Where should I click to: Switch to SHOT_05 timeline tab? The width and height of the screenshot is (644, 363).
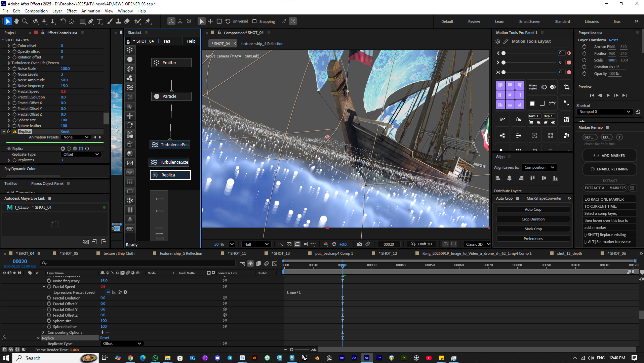coord(69,253)
